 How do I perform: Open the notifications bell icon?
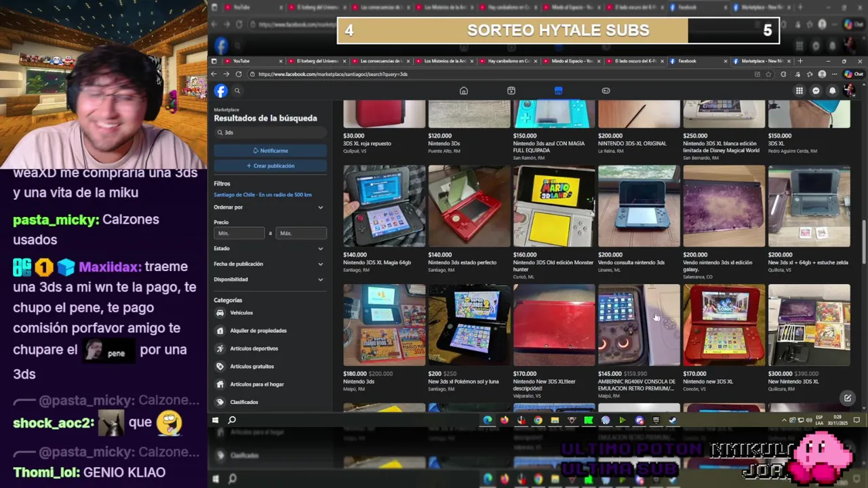(x=833, y=91)
